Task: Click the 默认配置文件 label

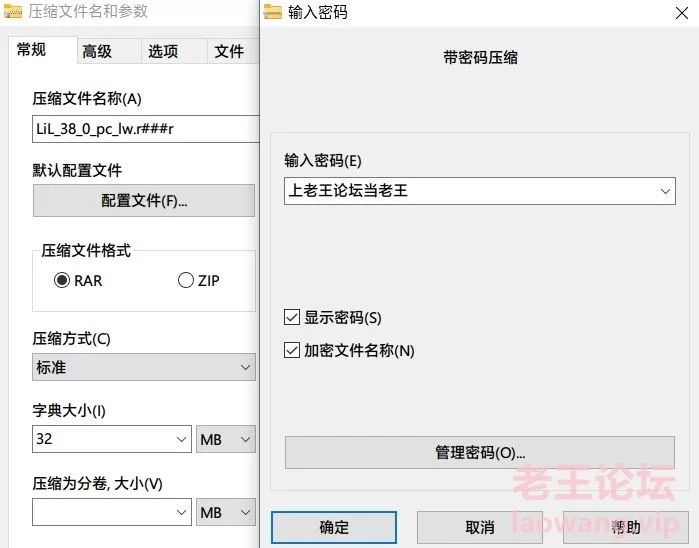Action: point(77,170)
